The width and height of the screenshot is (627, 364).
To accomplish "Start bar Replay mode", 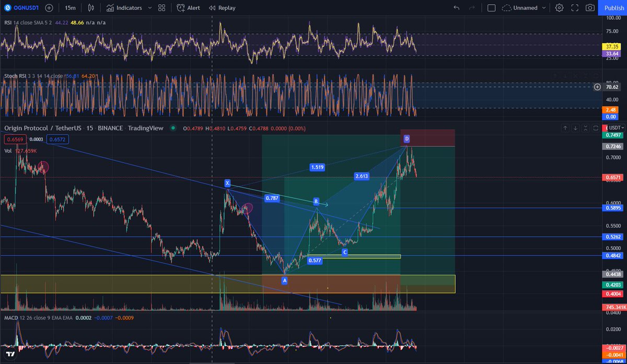I will pyautogui.click(x=222, y=8).
